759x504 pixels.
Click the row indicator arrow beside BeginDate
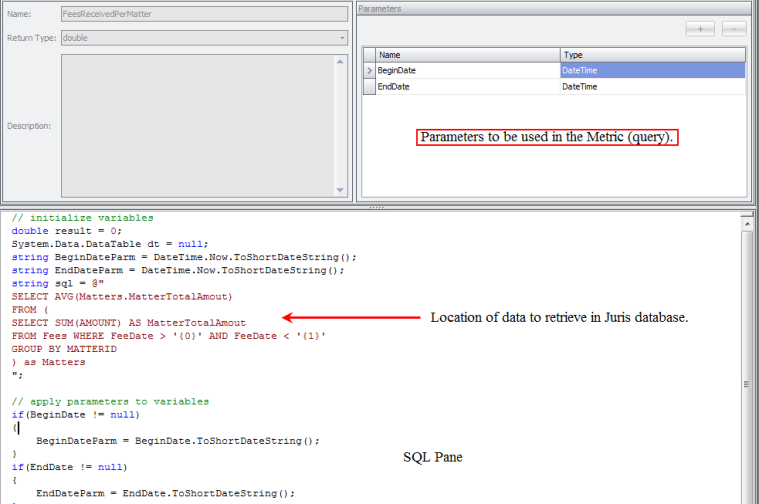[369, 71]
